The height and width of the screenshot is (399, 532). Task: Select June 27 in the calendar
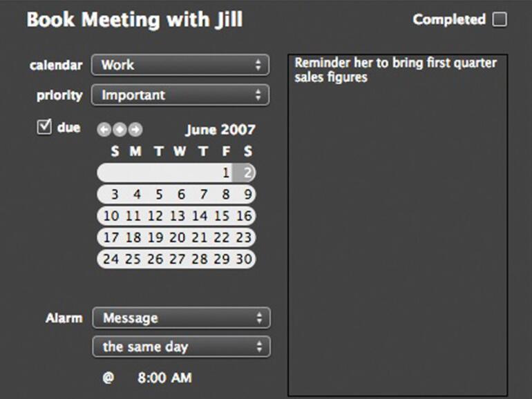[x=178, y=260]
